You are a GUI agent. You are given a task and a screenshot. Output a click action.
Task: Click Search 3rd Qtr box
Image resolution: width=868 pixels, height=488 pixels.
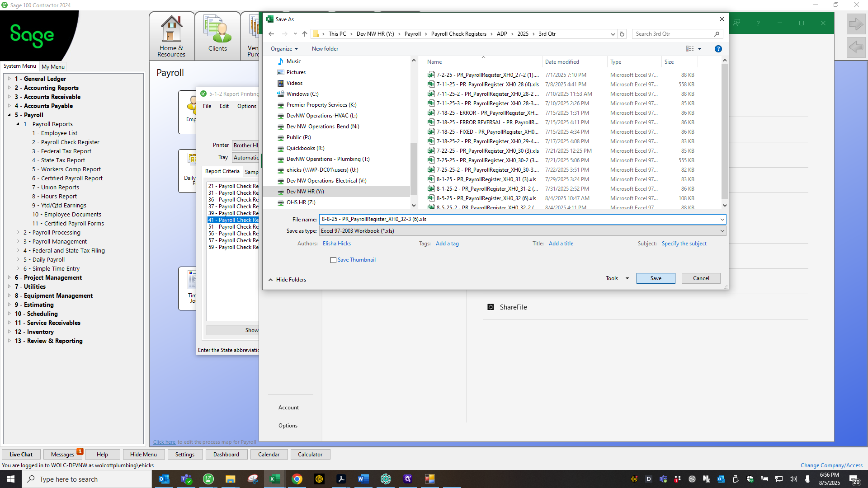coord(673,34)
